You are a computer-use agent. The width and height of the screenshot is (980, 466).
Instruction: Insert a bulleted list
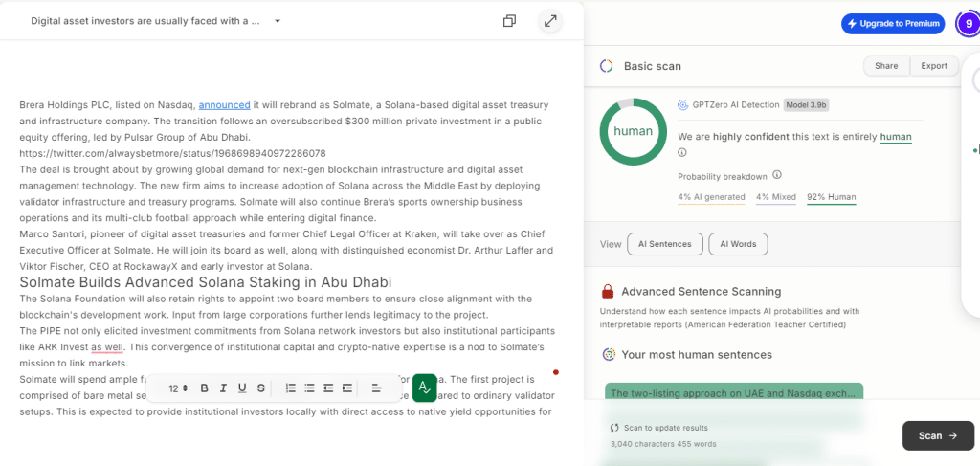point(309,388)
